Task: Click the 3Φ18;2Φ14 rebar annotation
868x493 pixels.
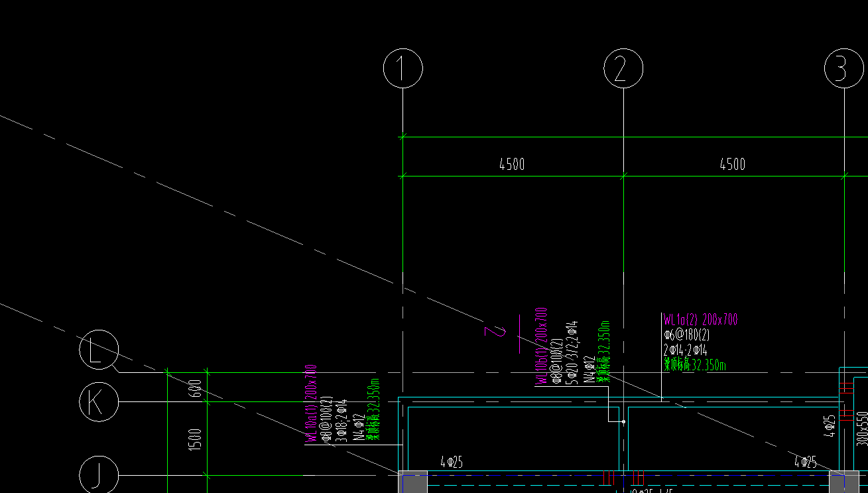Action: 341,421
